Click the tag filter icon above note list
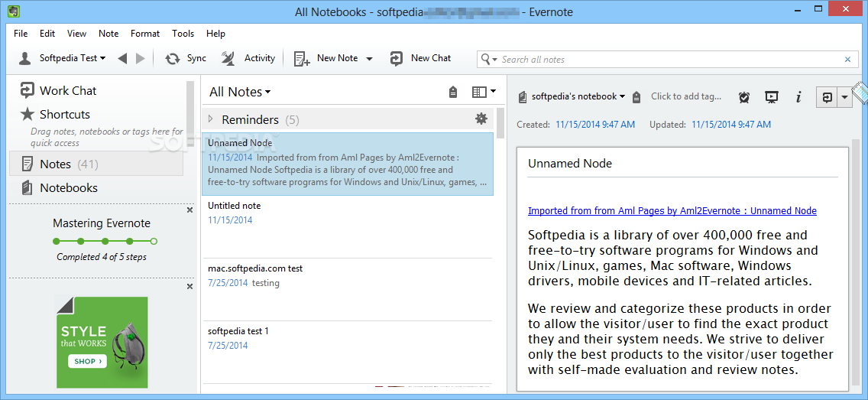The image size is (868, 400). 453,92
